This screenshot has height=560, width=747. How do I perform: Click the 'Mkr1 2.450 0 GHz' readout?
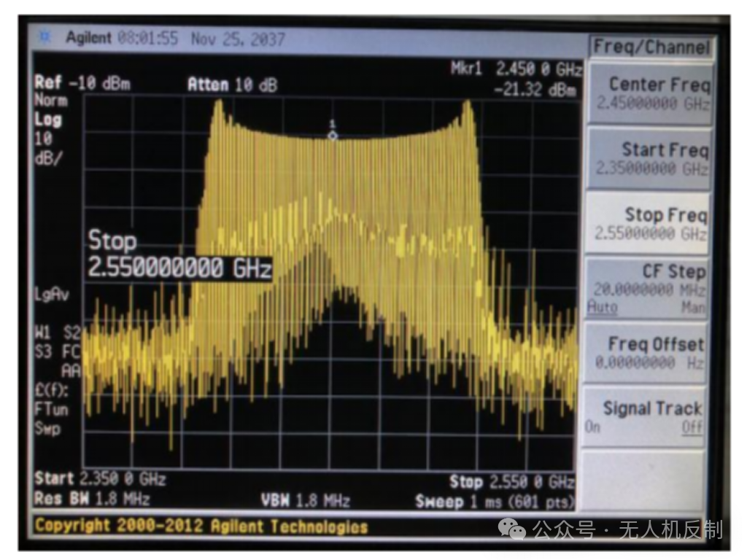(516, 69)
